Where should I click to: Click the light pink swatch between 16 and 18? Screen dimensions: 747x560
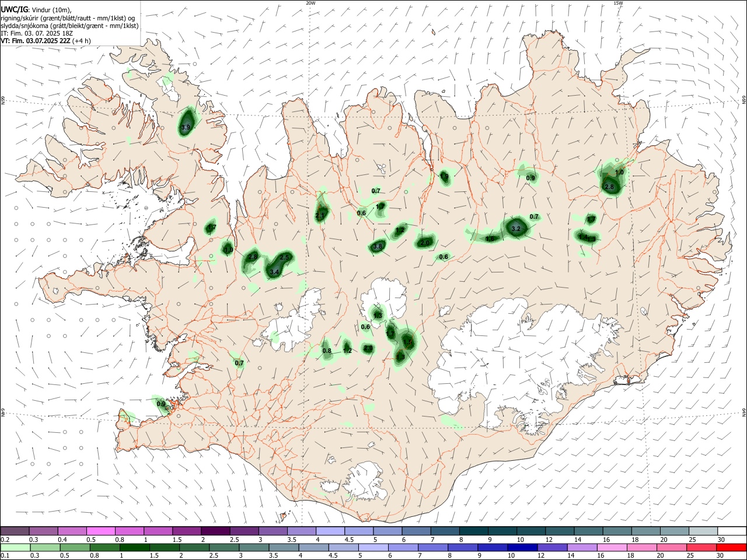coord(612,547)
